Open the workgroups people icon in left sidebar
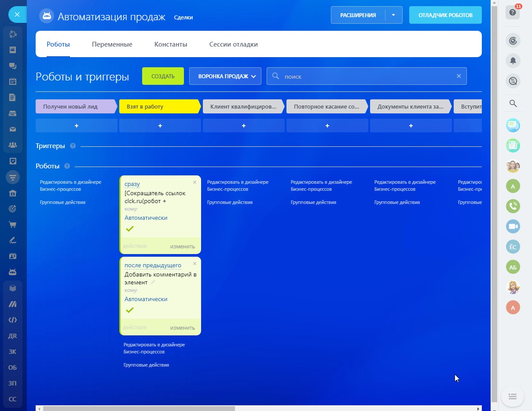Image resolution: width=532 pixels, height=411 pixels. click(x=13, y=145)
